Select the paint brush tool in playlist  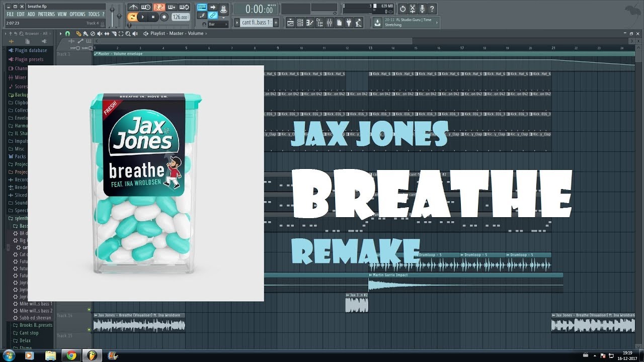click(x=86, y=34)
